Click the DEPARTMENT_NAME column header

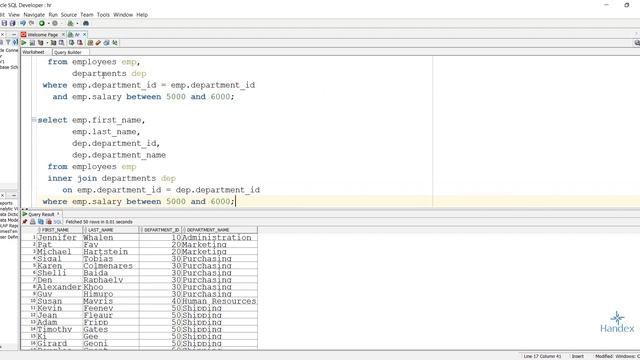(220, 230)
